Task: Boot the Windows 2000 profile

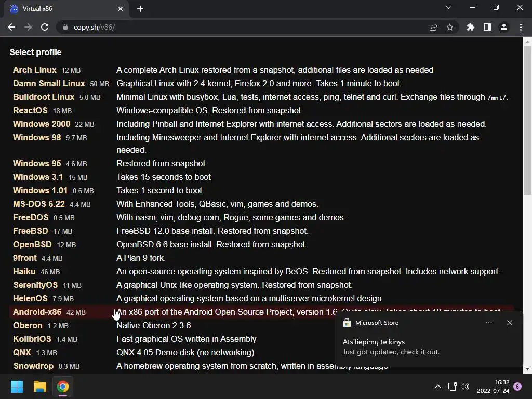Action: point(42,124)
